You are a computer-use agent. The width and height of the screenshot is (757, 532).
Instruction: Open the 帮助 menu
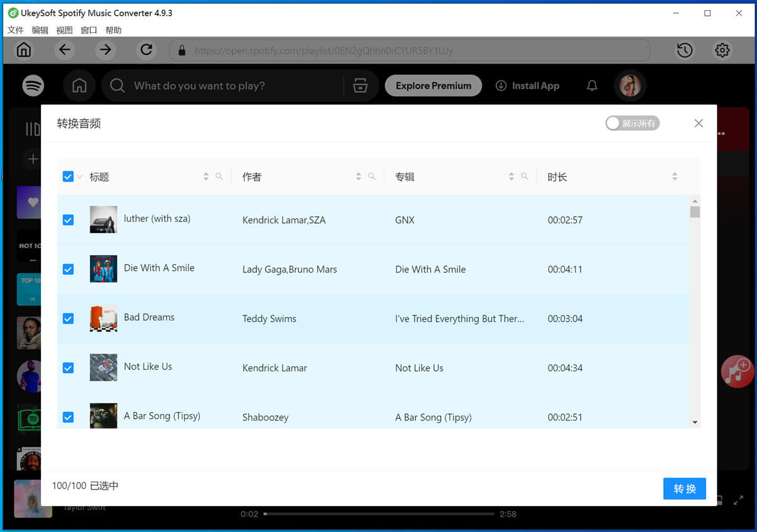(114, 30)
